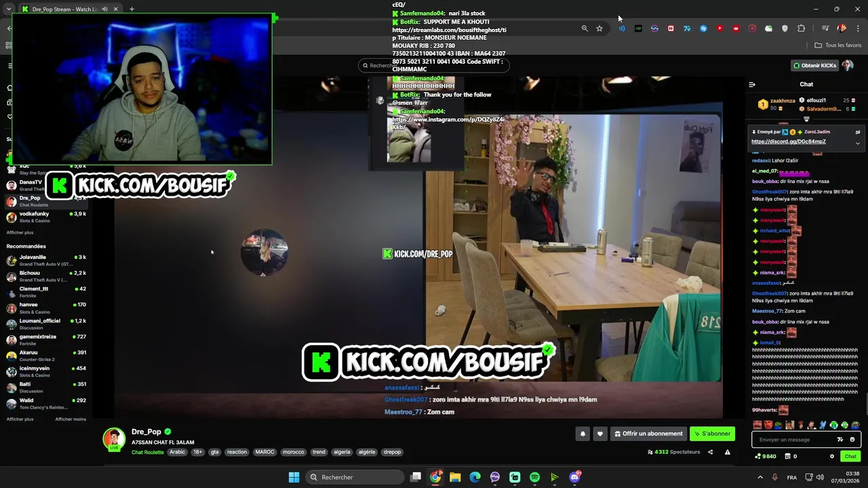Report stream with warning triangle icon

pyautogui.click(x=728, y=452)
